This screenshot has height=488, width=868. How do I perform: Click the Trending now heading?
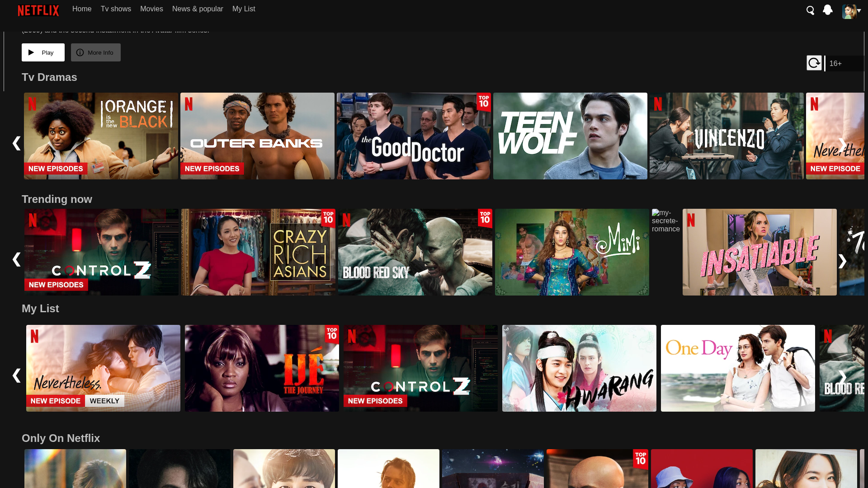tap(57, 199)
